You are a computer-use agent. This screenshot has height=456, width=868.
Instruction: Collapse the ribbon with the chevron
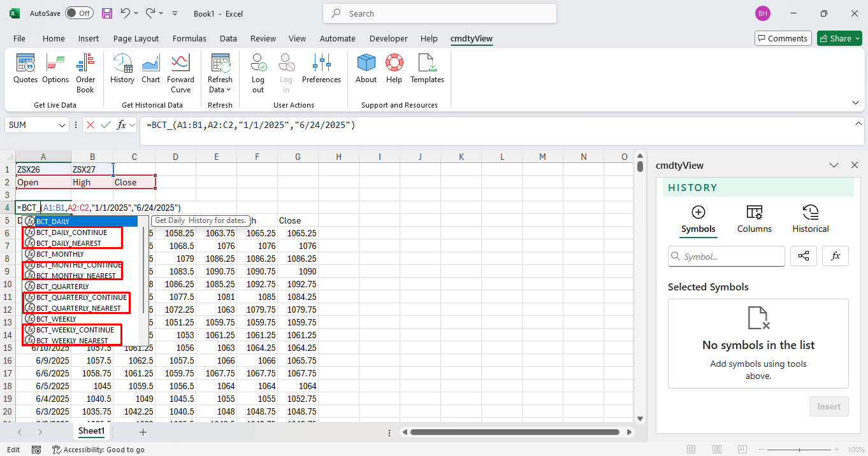click(x=855, y=103)
